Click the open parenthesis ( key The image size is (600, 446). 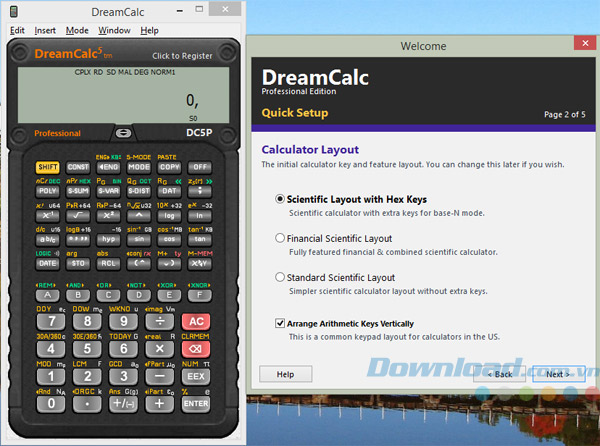[x=139, y=264]
